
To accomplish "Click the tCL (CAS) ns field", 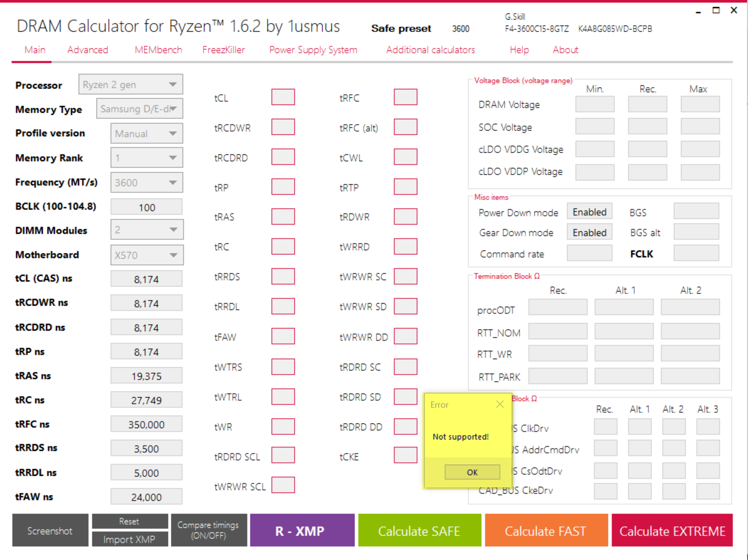I will pyautogui.click(x=147, y=279).
